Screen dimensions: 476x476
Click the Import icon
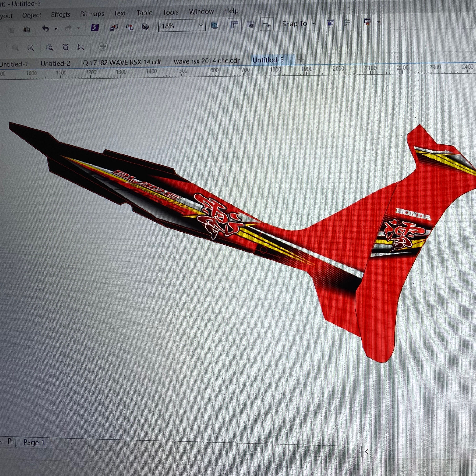[114, 27]
